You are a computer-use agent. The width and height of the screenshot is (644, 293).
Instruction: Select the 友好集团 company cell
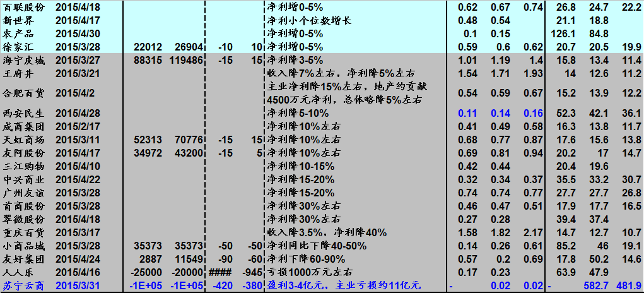tap(23, 259)
